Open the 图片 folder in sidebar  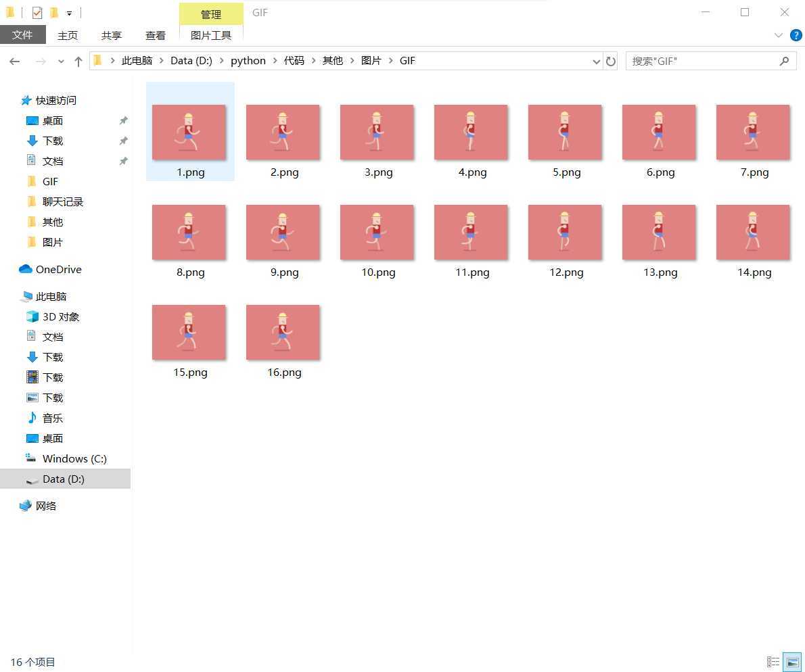(52, 243)
